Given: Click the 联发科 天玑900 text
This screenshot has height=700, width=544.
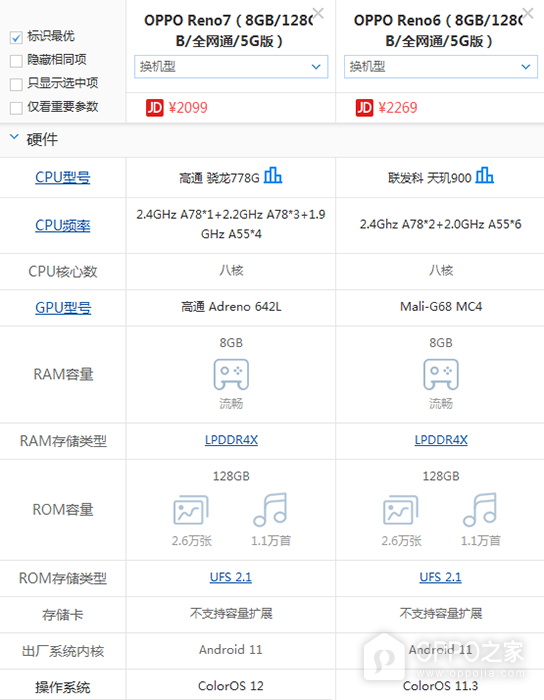Looking at the screenshot, I should [x=429, y=178].
